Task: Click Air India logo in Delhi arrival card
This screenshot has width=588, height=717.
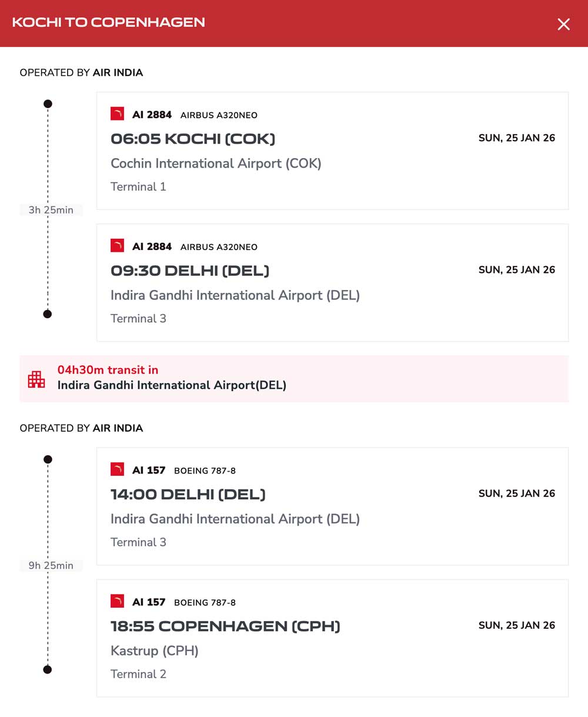Action: tap(117, 246)
